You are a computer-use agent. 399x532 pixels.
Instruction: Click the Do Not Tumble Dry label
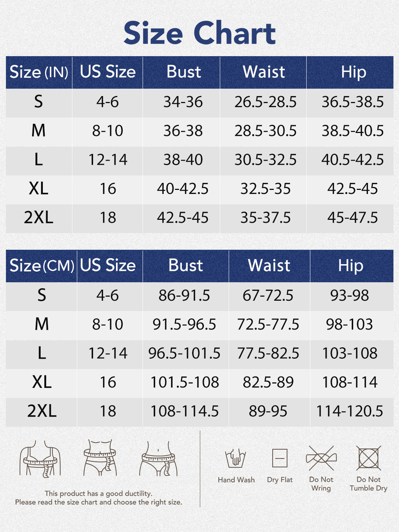[368, 484]
